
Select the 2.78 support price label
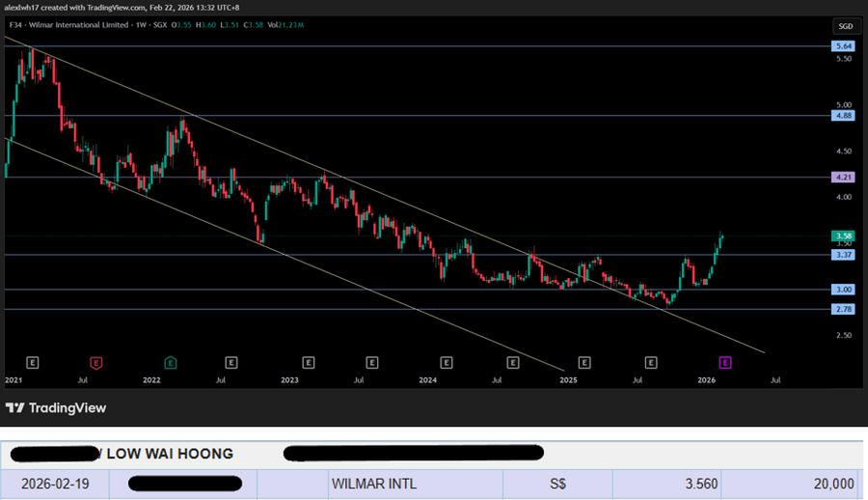(843, 309)
